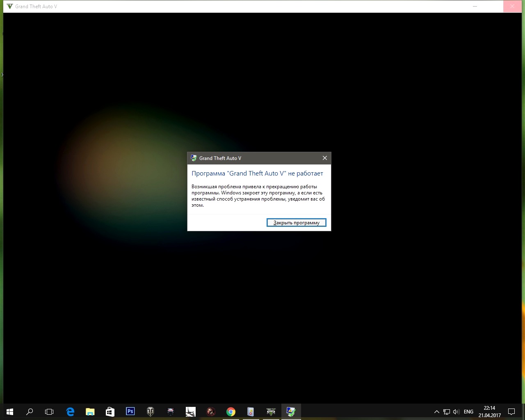Click the GTA V logo in main window title bar

point(10,6)
